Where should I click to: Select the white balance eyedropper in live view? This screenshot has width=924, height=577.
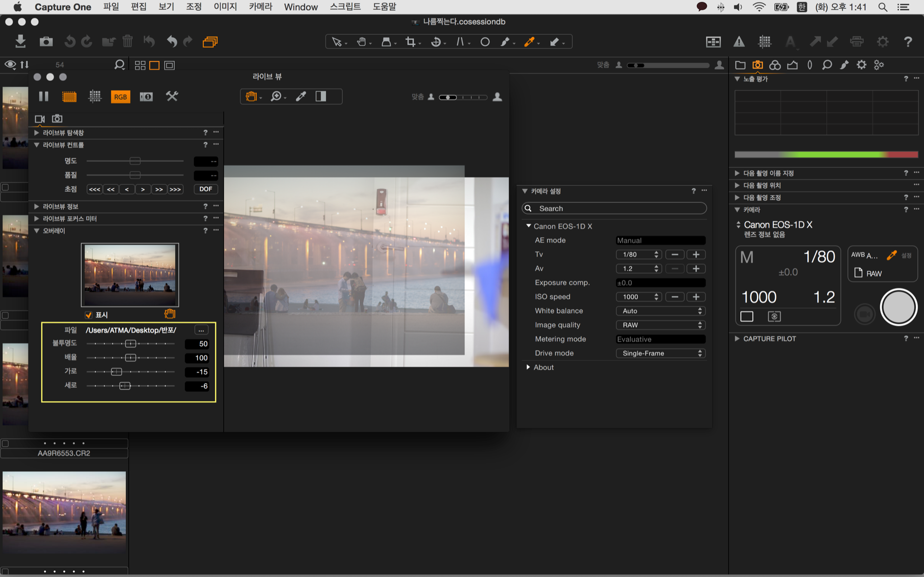click(x=301, y=96)
